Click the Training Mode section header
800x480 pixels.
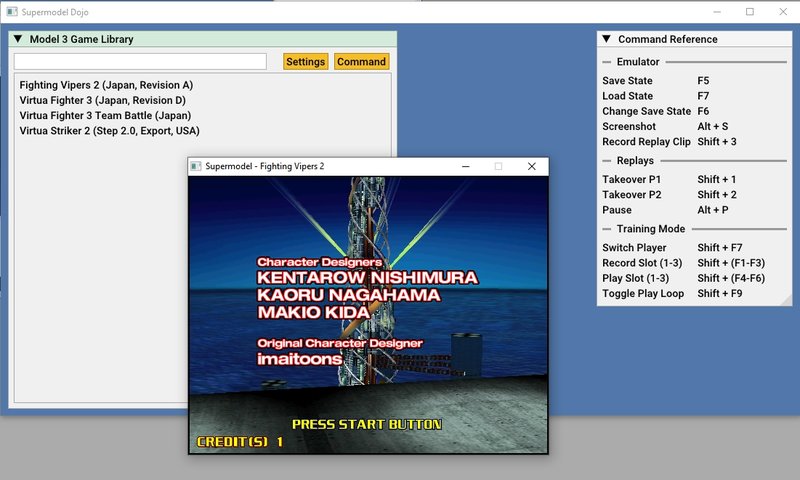(x=651, y=229)
